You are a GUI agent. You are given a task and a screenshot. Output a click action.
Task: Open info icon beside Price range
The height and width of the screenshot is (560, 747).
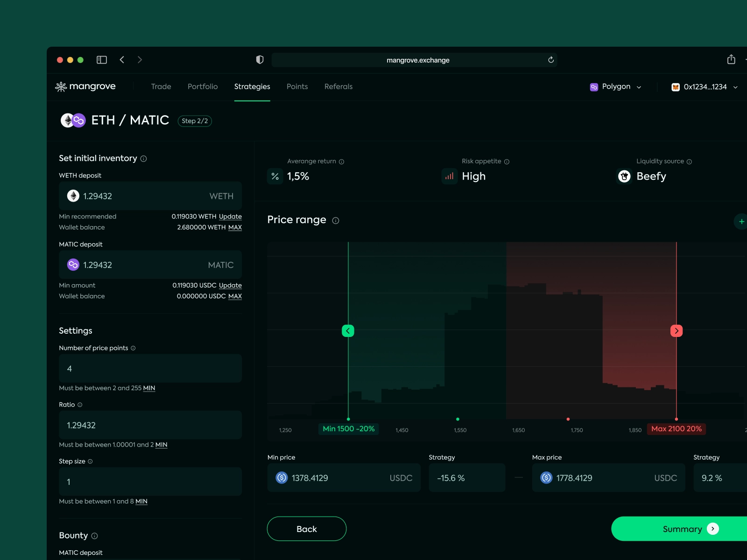click(336, 221)
